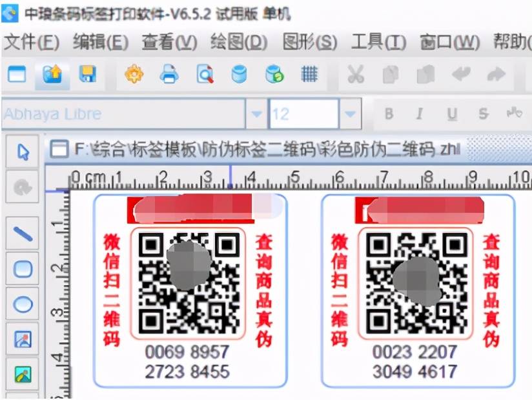This screenshot has width=532, height=400.
Task: Expand the font size 12 dropdown
Action: 350,114
